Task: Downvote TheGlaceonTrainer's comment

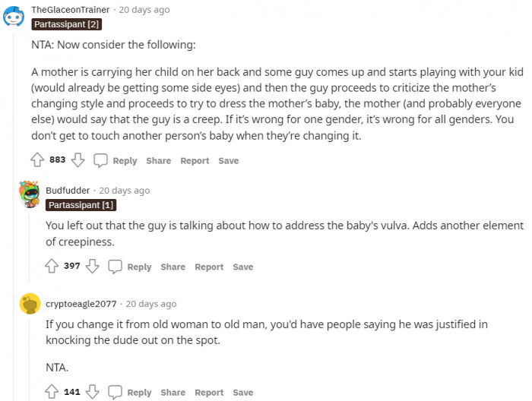Action: [x=78, y=160]
